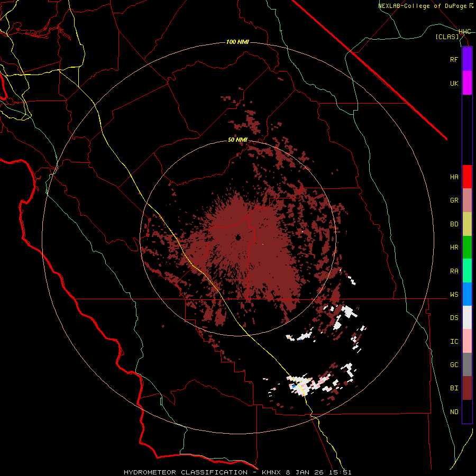Select the IC pink legend swatch
The height and width of the screenshot is (476, 476).
tap(467, 341)
